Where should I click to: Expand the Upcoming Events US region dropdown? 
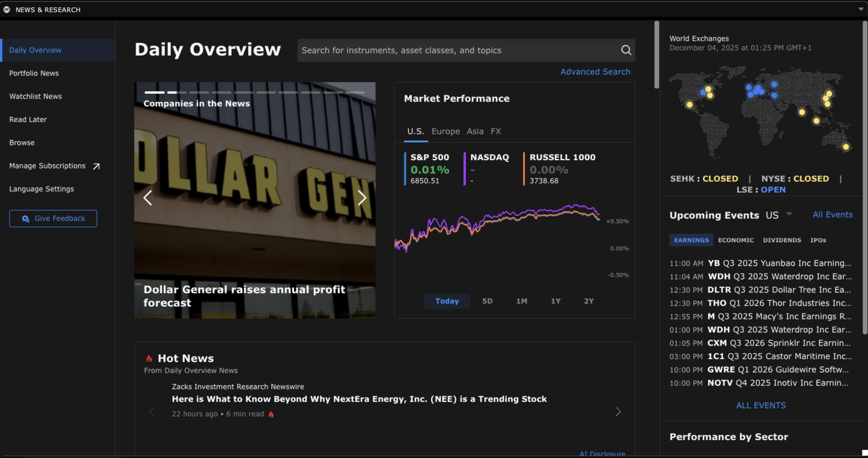coord(789,214)
